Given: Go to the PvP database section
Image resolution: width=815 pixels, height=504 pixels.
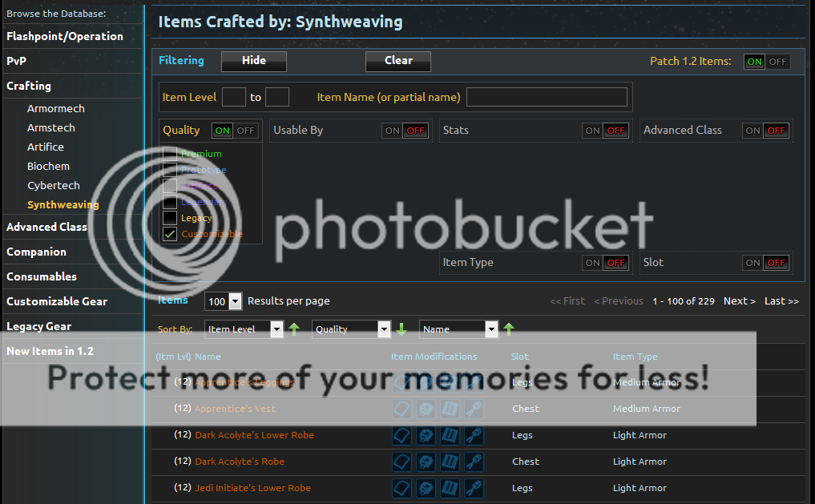Looking at the screenshot, I should 16,61.
